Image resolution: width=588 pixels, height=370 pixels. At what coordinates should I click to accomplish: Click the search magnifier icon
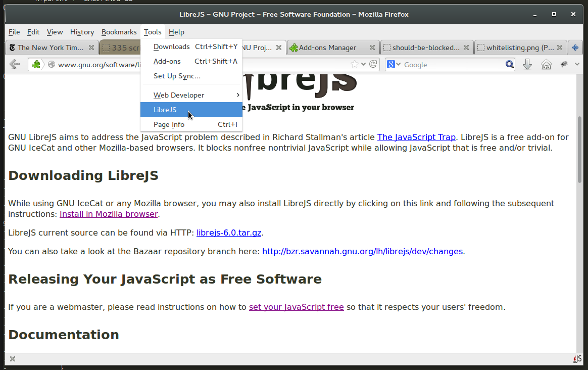[510, 64]
